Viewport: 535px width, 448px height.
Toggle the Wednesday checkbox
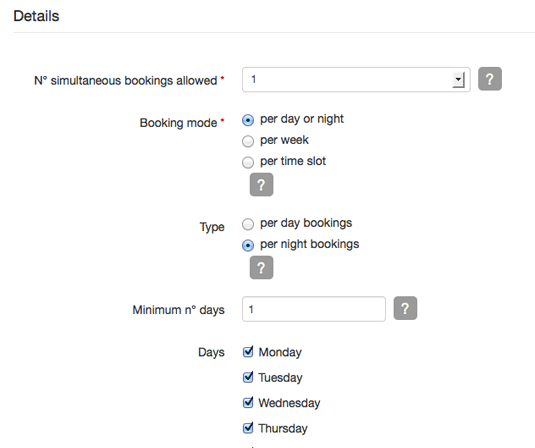(x=248, y=402)
